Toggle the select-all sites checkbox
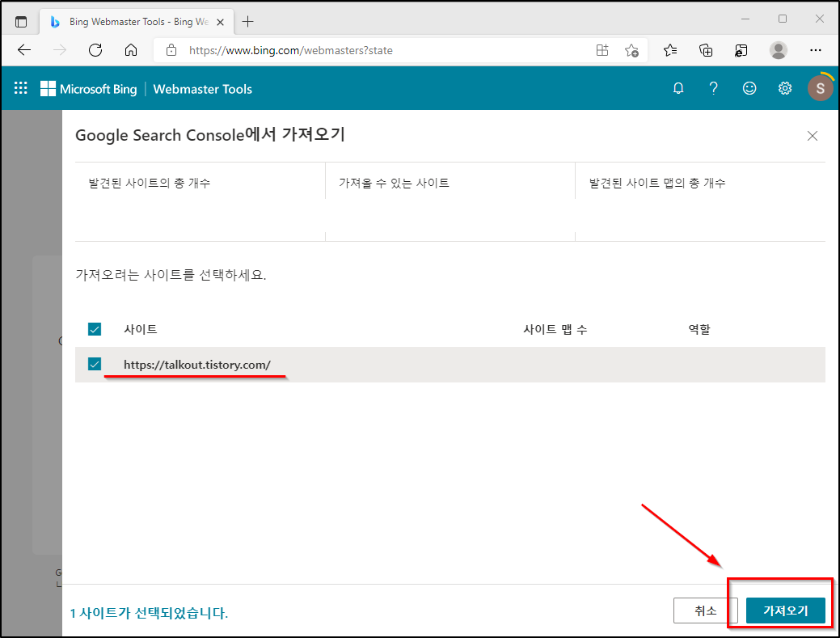 [x=95, y=329]
